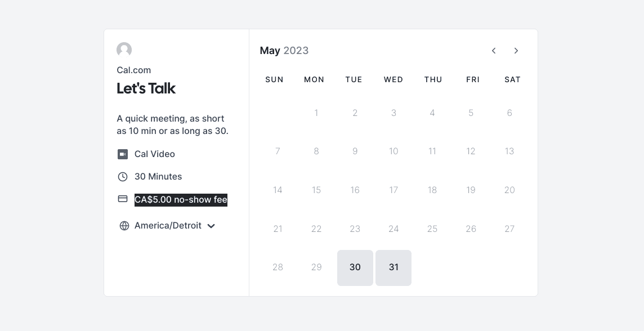Click the credit card icon for no-show fee

(x=123, y=199)
